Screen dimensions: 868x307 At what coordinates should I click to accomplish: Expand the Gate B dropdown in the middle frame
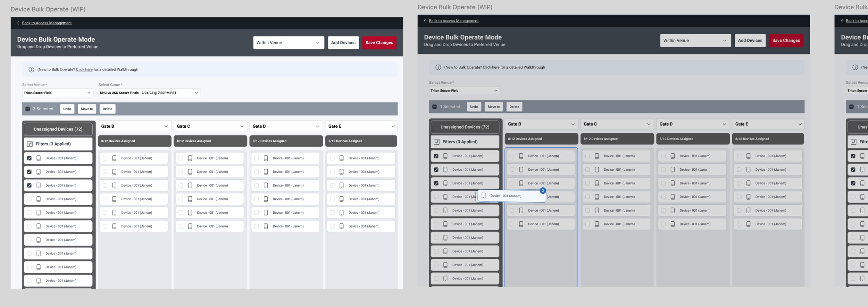point(541,124)
